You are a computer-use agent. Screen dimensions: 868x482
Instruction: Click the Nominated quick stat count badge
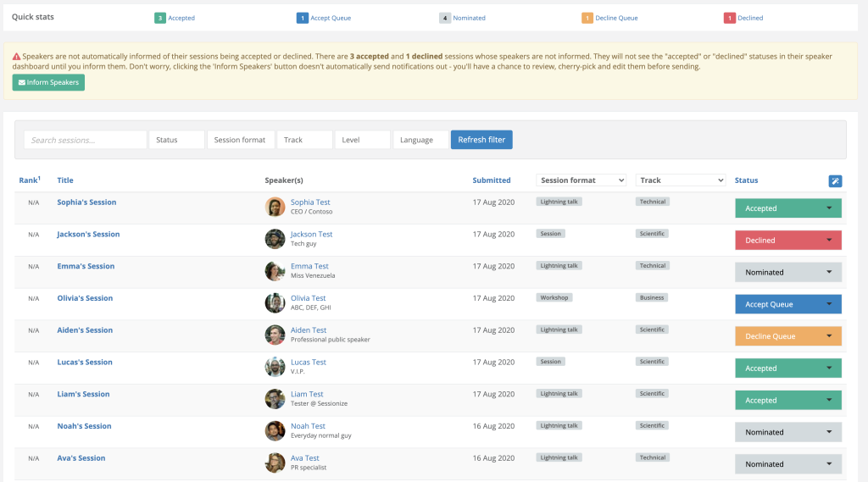click(x=445, y=18)
